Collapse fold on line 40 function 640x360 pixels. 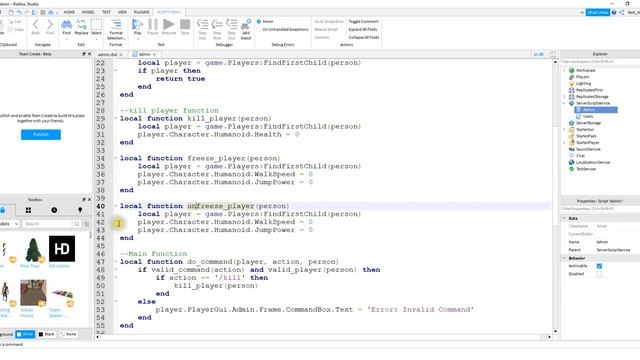tap(115, 206)
